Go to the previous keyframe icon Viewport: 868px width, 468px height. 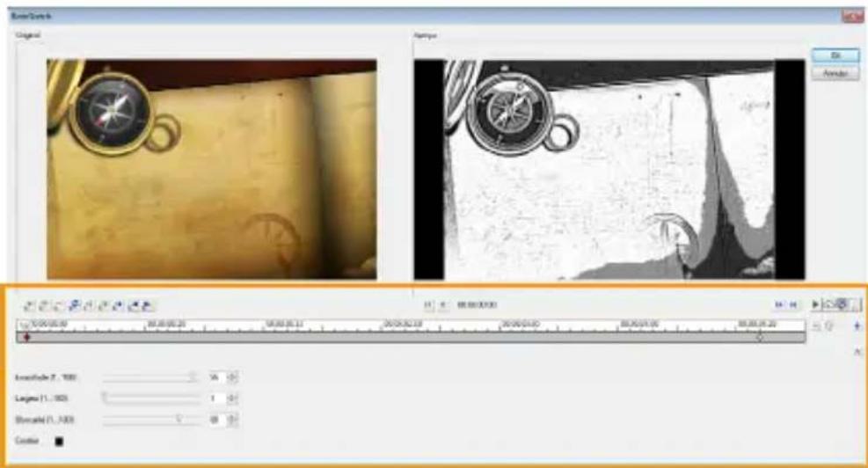pos(28,305)
